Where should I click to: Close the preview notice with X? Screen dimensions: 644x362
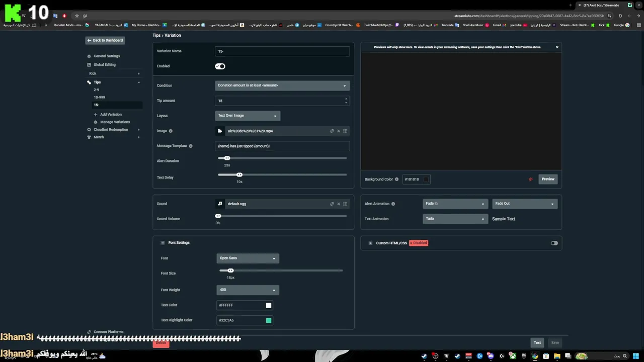click(x=557, y=47)
